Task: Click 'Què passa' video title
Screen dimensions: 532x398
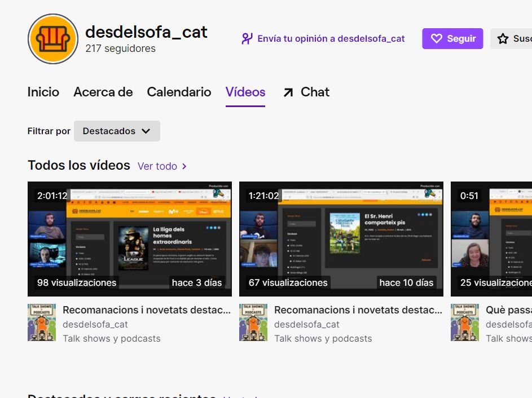Action: coord(509,310)
